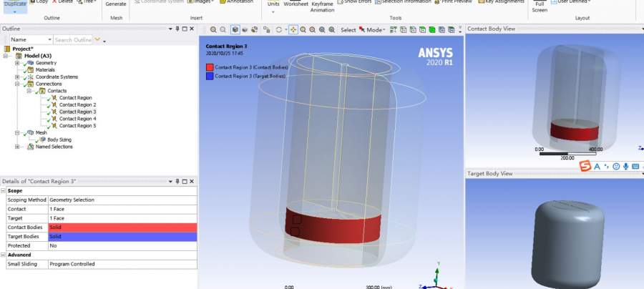Image resolution: width=644 pixels, height=289 pixels.
Task: Click the Rotate view icon
Action: (x=278, y=30)
